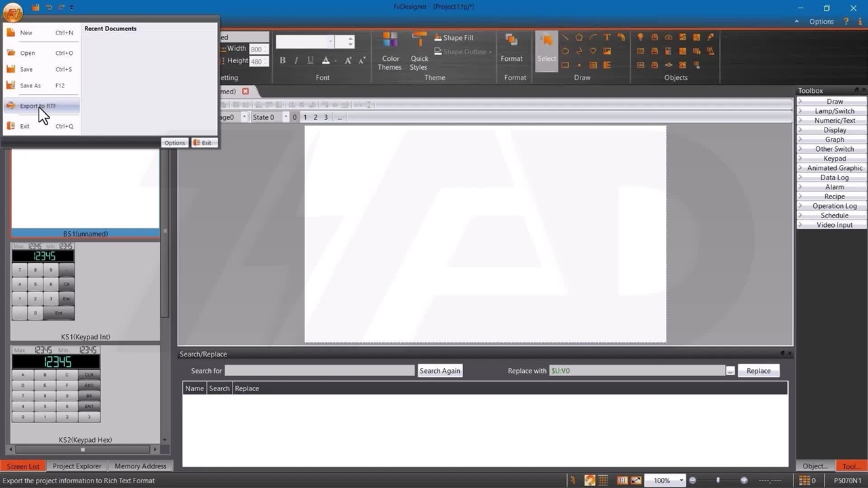
Task: Click the Search for input field
Action: 319,371
